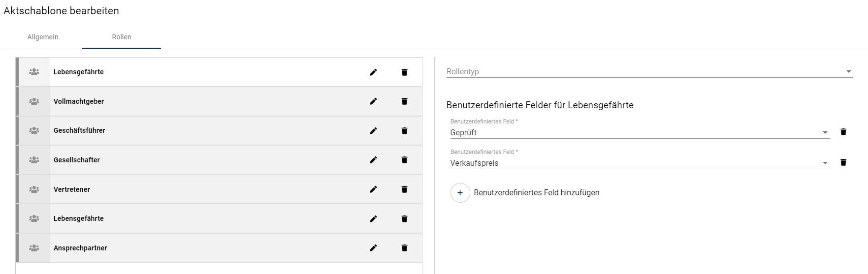Edit the highlighted top Lebensgefährte role
Screen dimensions: 868x274
pyautogui.click(x=373, y=72)
